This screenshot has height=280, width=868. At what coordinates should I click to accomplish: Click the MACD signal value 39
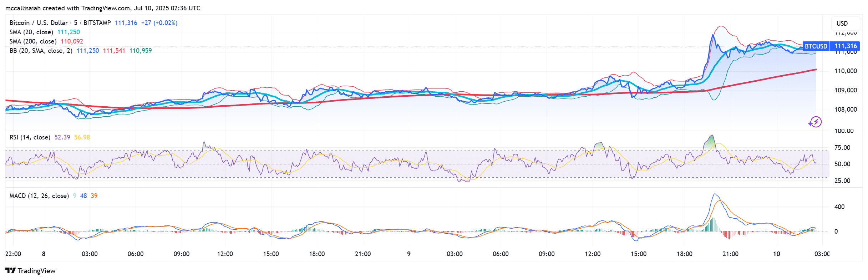point(94,196)
